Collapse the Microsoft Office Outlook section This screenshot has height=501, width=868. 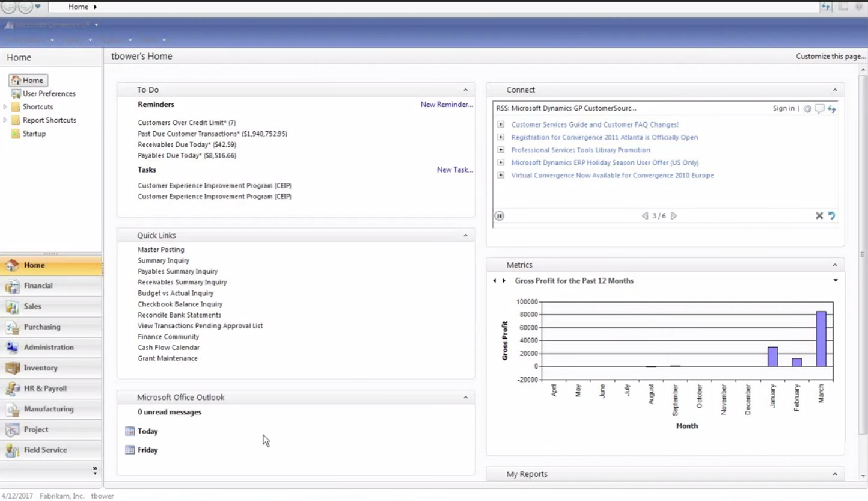click(x=466, y=397)
